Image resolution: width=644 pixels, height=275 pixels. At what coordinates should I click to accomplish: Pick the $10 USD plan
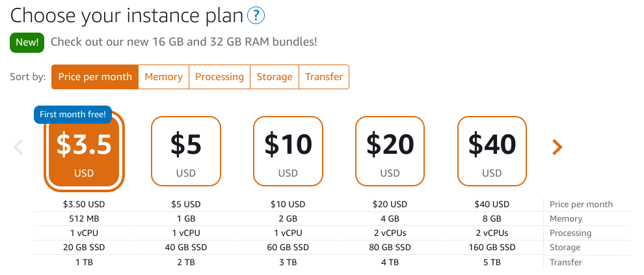click(x=288, y=151)
